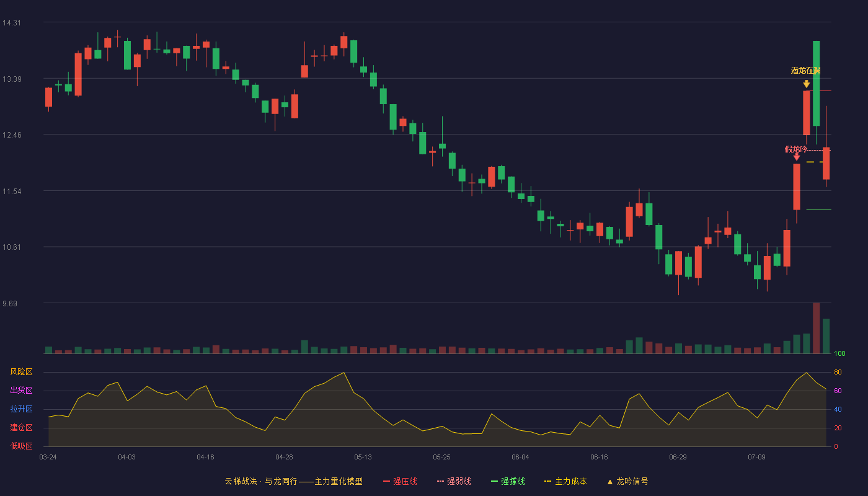Click the 07-09 date axis label
868x496 pixels.
(x=756, y=457)
